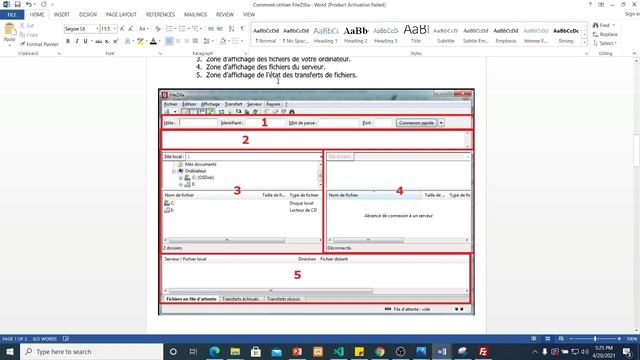Launch FileZilla from the taskbar
640x360 pixels.
click(x=483, y=351)
